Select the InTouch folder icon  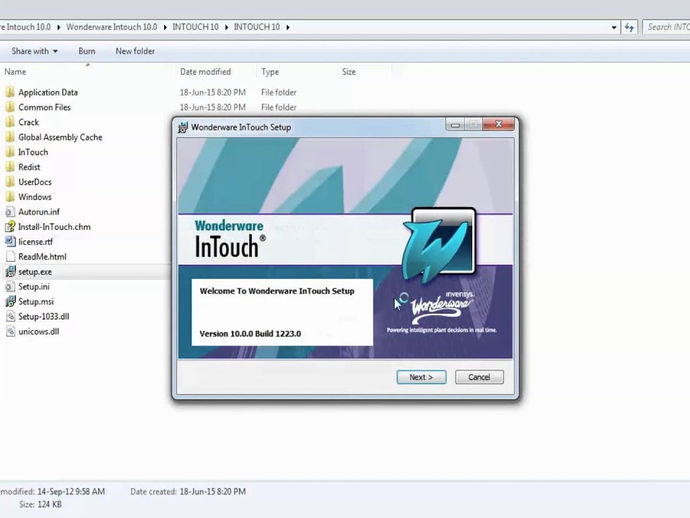click(10, 152)
